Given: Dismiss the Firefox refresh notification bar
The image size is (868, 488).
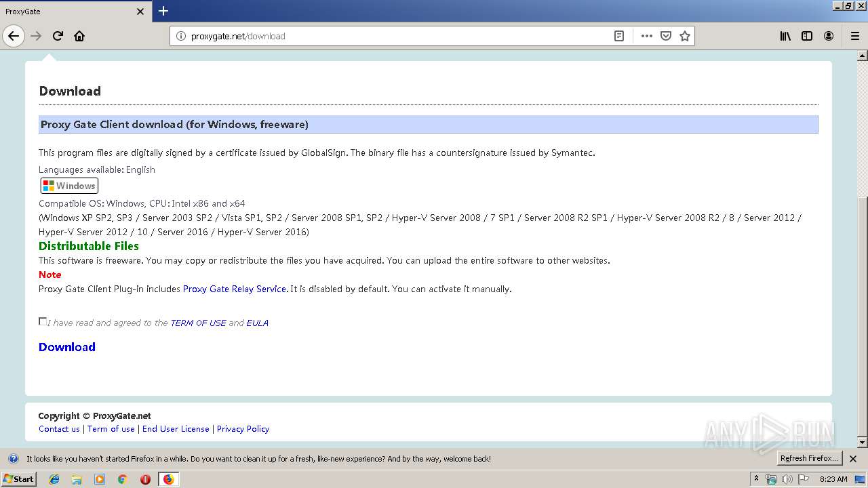Looking at the screenshot, I should (853, 459).
